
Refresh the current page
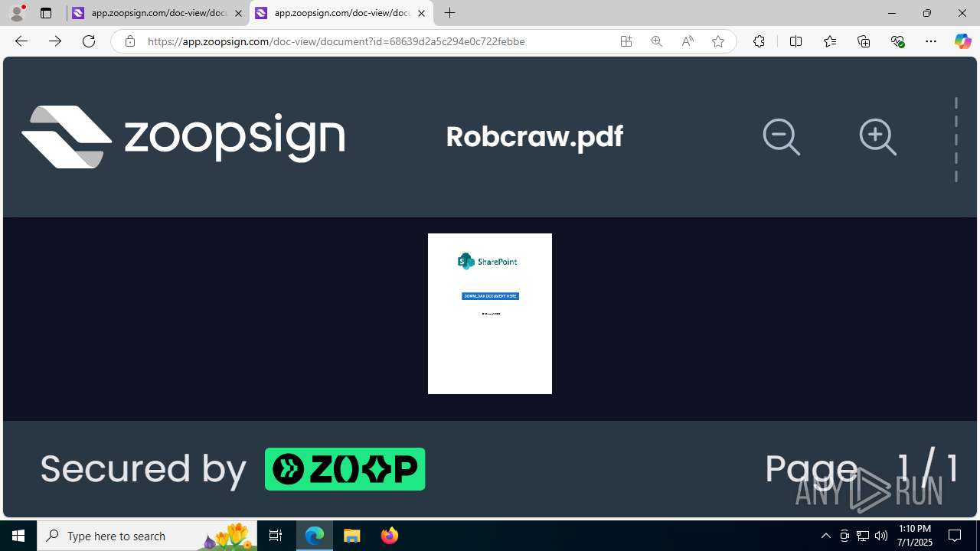point(89,41)
